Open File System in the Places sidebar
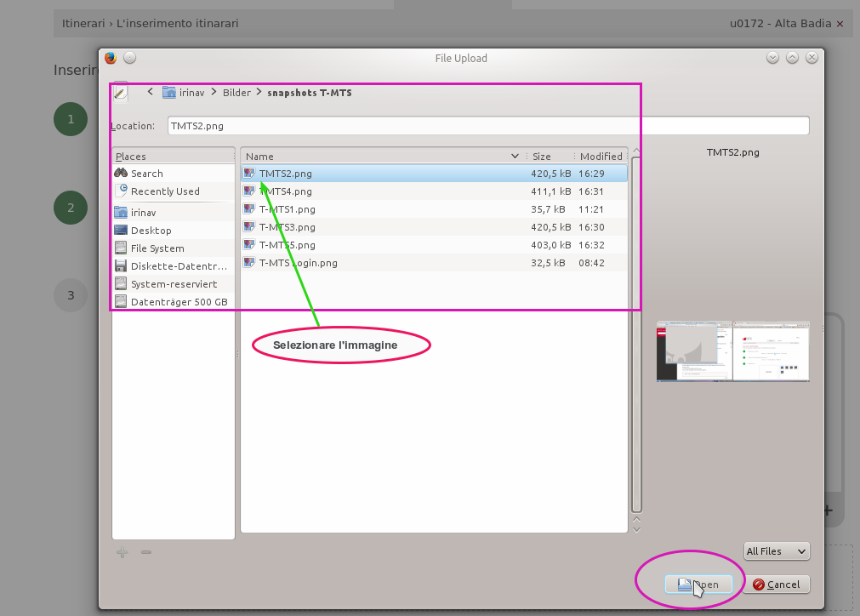The height and width of the screenshot is (616, 860). coord(157,248)
